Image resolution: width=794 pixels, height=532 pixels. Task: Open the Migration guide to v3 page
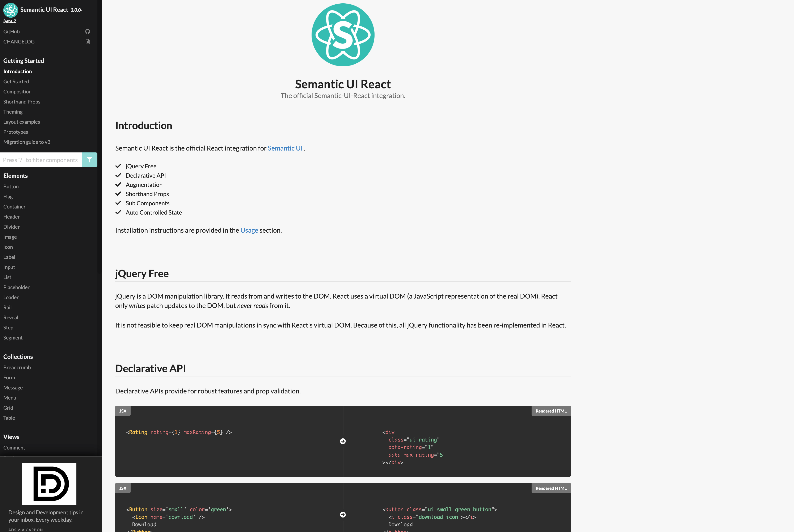[x=27, y=142]
